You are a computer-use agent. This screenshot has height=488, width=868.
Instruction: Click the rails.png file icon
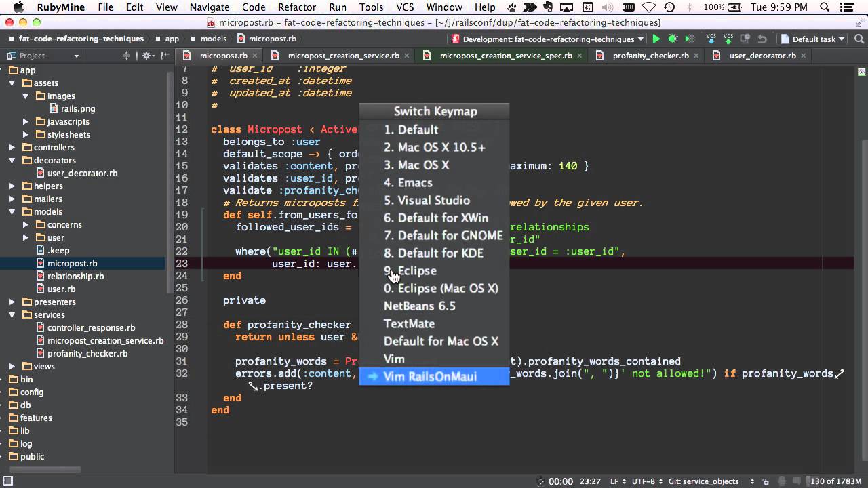tap(54, 108)
